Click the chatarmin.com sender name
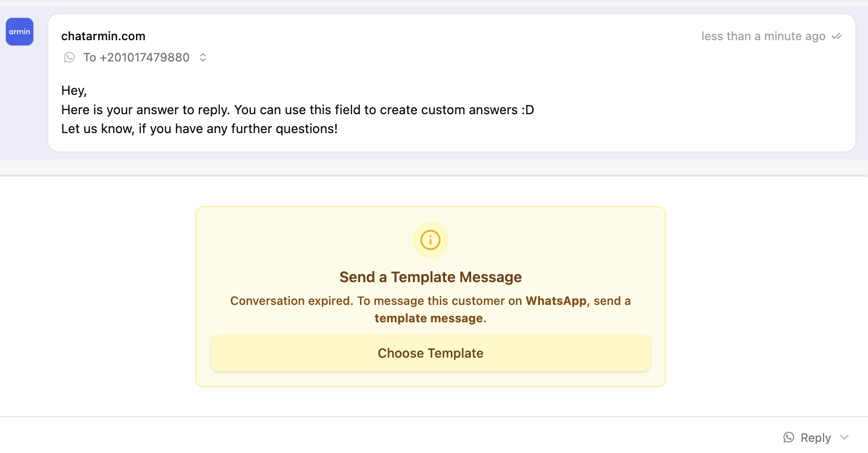Image resolution: width=868 pixels, height=453 pixels. click(x=103, y=36)
